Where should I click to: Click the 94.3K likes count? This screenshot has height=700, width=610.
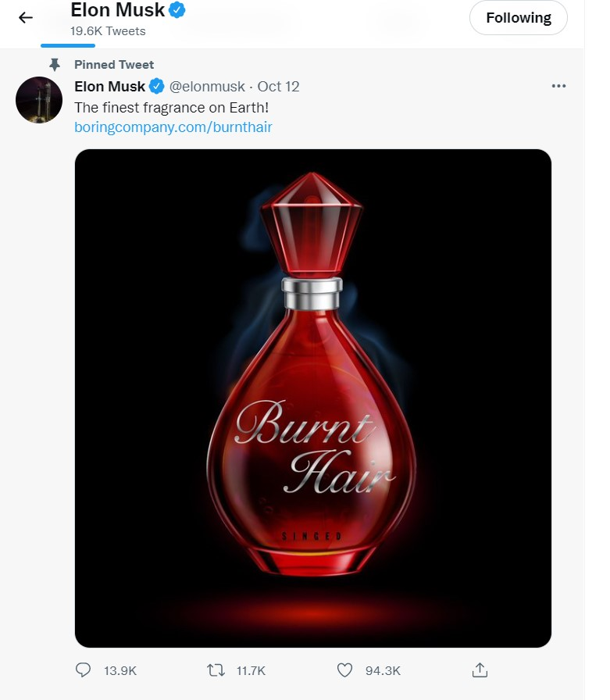pyautogui.click(x=384, y=670)
